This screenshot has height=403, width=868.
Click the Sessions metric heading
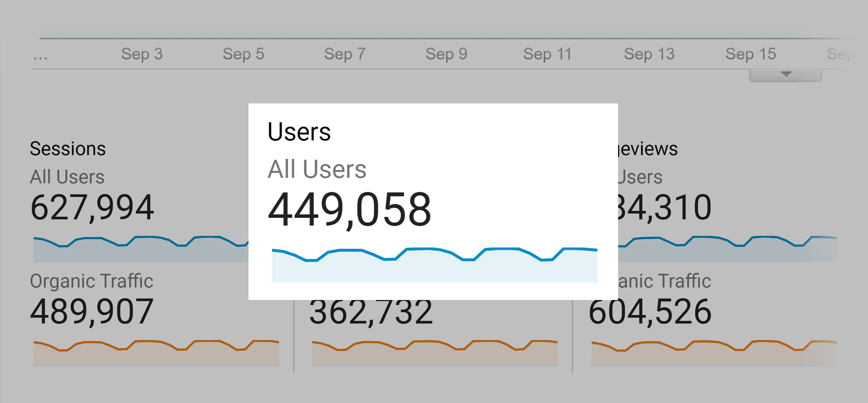68,148
